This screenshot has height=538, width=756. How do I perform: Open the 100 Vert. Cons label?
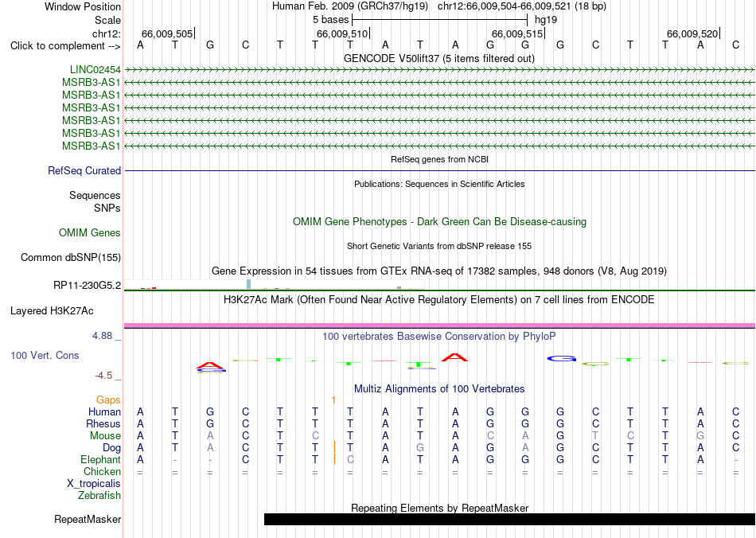pos(45,355)
